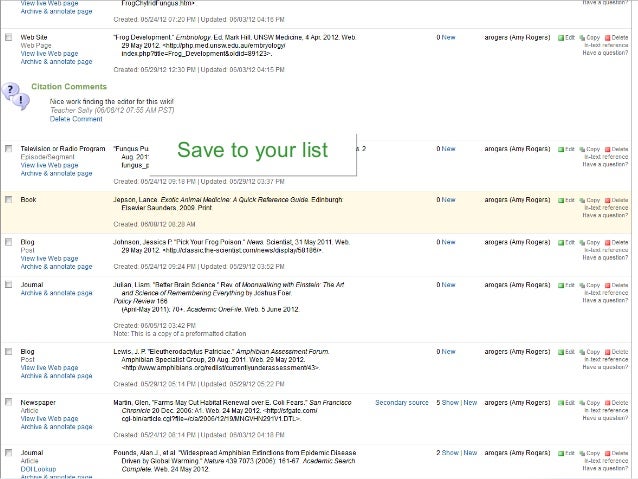638x479 pixels.
Task: Check the Web Site citation checkbox
Action: tap(9, 37)
